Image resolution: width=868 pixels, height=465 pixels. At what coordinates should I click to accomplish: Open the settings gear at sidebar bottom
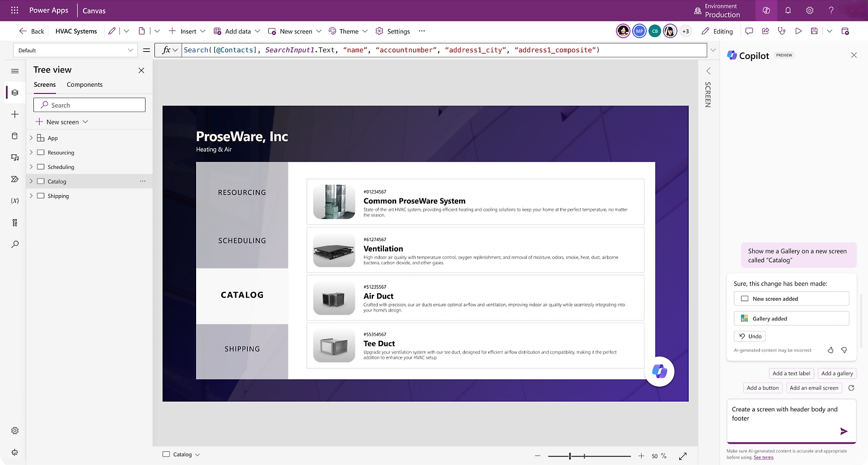pos(15,431)
